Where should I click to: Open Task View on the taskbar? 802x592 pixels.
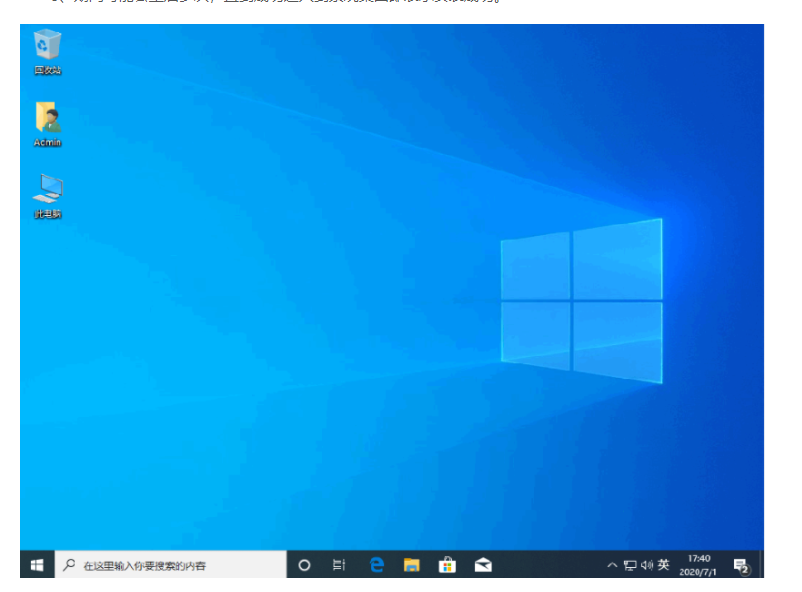pos(339,565)
